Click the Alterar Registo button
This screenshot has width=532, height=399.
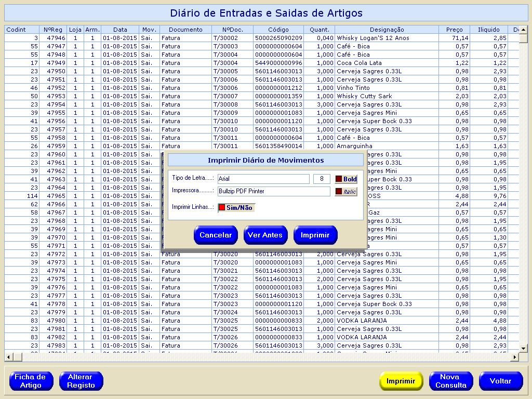click(81, 381)
